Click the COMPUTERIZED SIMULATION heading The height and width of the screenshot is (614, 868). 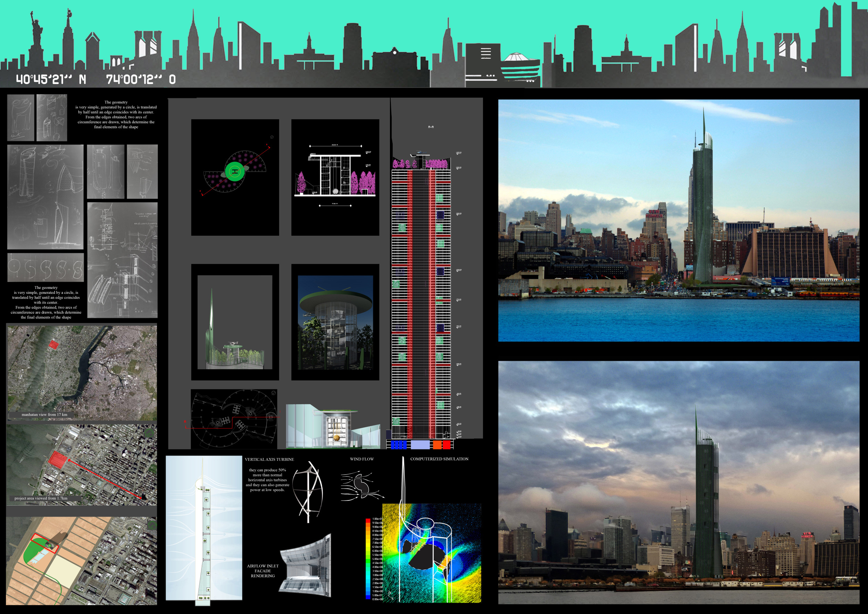click(x=439, y=459)
